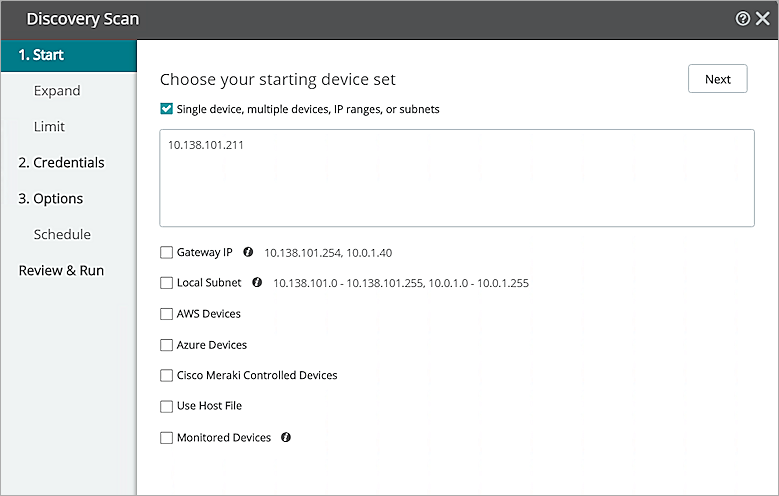
Task: Open the Schedule step
Action: [62, 235]
